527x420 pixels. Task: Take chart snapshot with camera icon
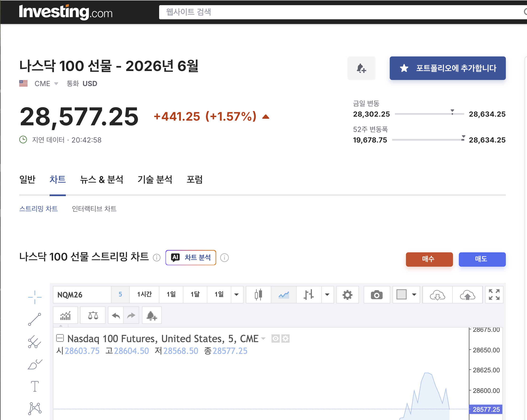pos(377,294)
